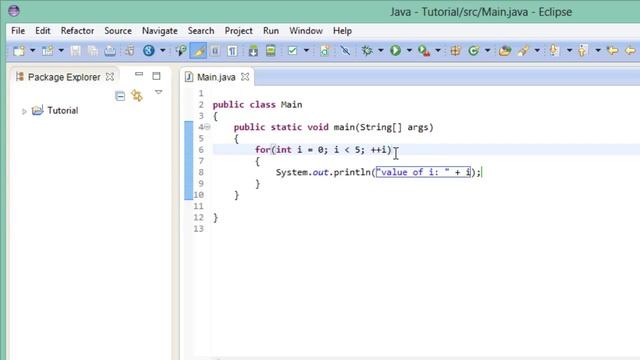Click the 'public class Main' code line
The image size is (640, 360).
coord(258,104)
